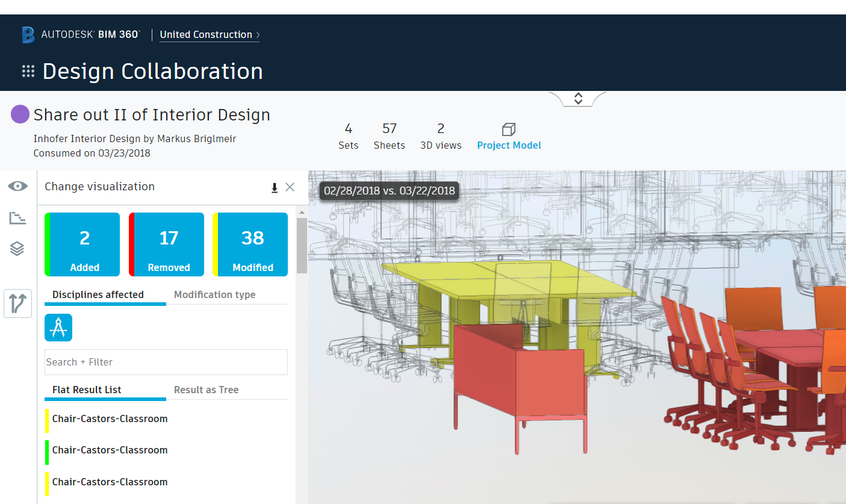The width and height of the screenshot is (846, 504).
Task: Open the timeline swimlane view icon in sidebar
Action: tap(17, 217)
